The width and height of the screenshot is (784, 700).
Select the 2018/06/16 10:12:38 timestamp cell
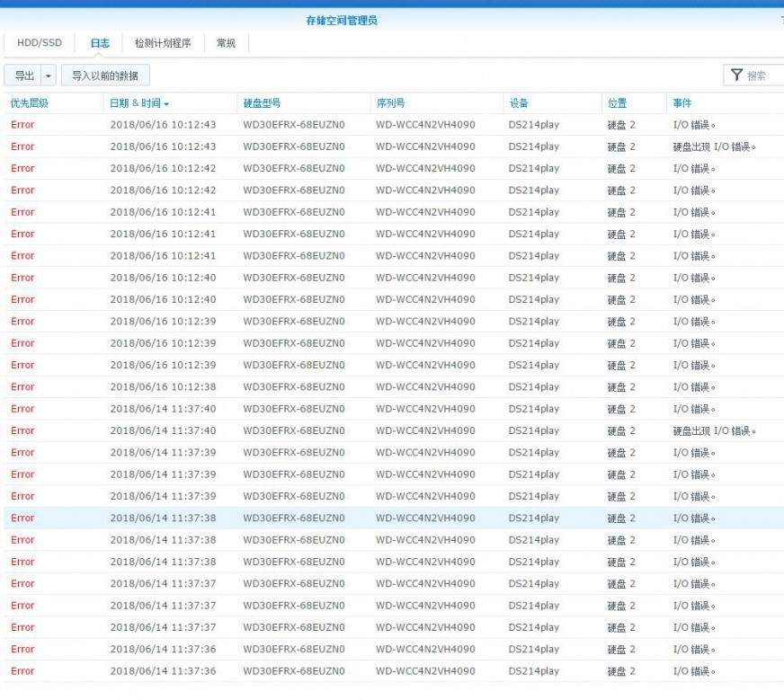(163, 386)
